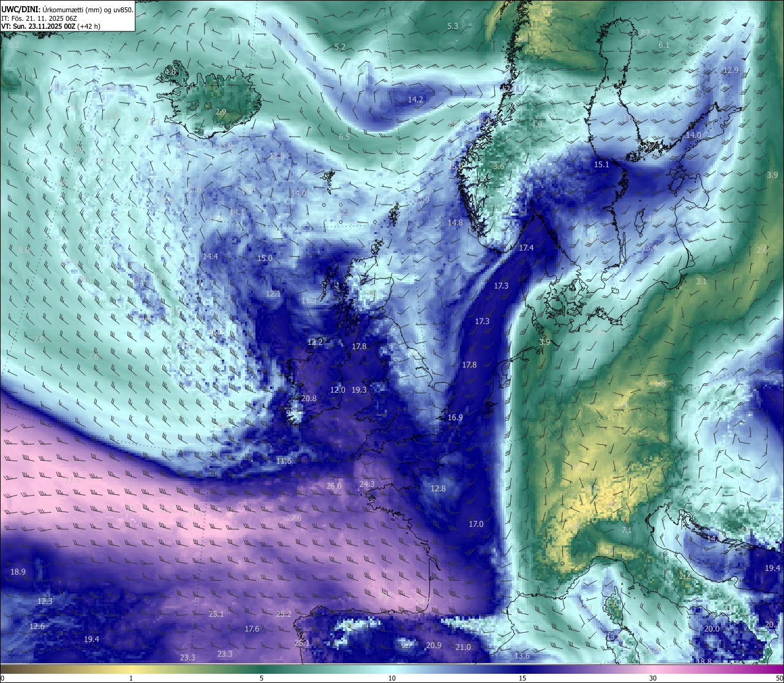The width and height of the screenshot is (784, 683).
Task: Click the '10' tick label on the color scale
Action: tap(392, 678)
